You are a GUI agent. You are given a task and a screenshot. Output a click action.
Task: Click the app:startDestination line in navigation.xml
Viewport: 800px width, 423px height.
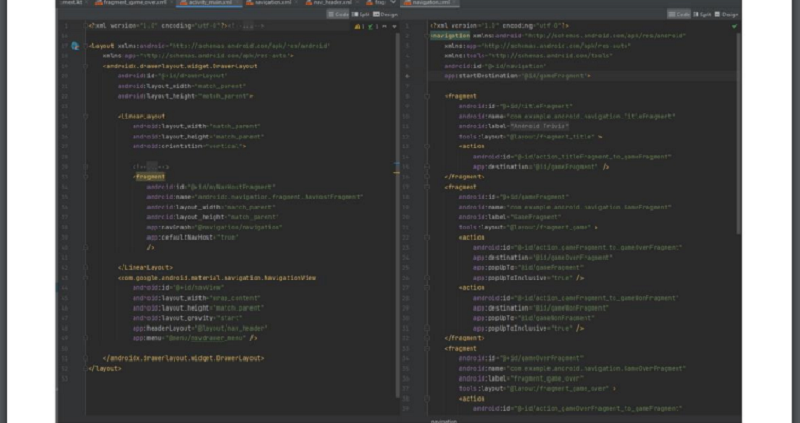(517, 76)
